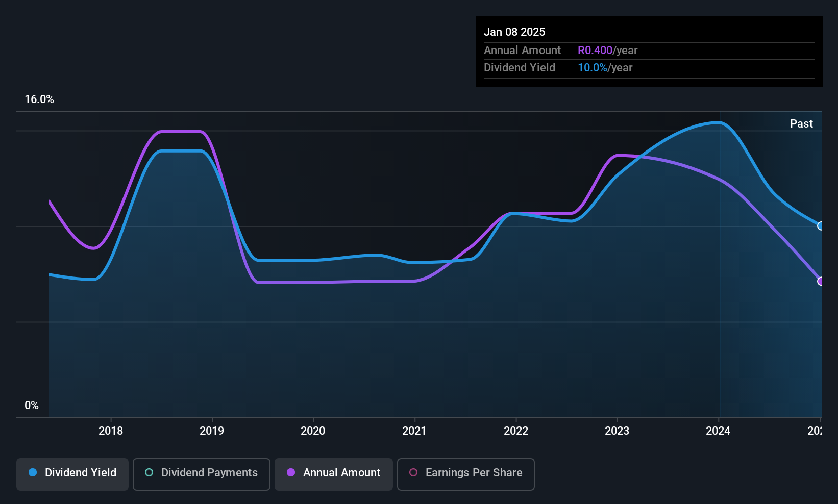The width and height of the screenshot is (838, 504).
Task: Click the 2021 x-axis label
Action: [414, 431]
